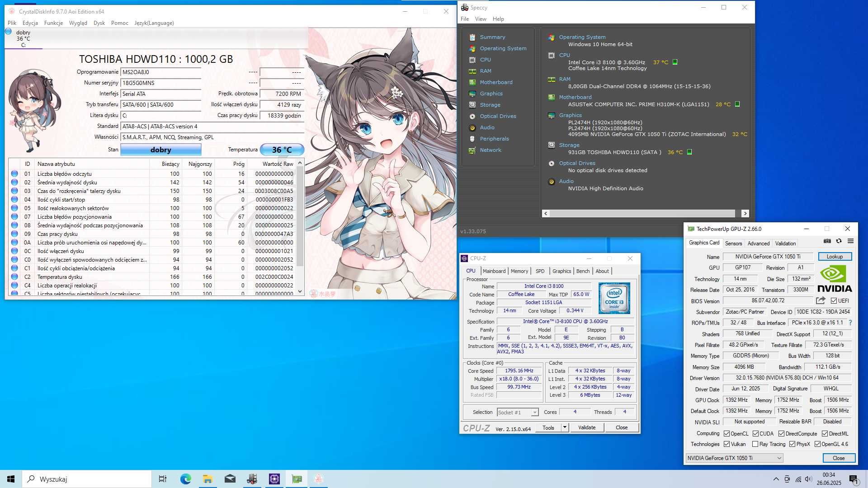Open Mail app from the taskbar
This screenshot has width=868, height=488.
point(230,479)
